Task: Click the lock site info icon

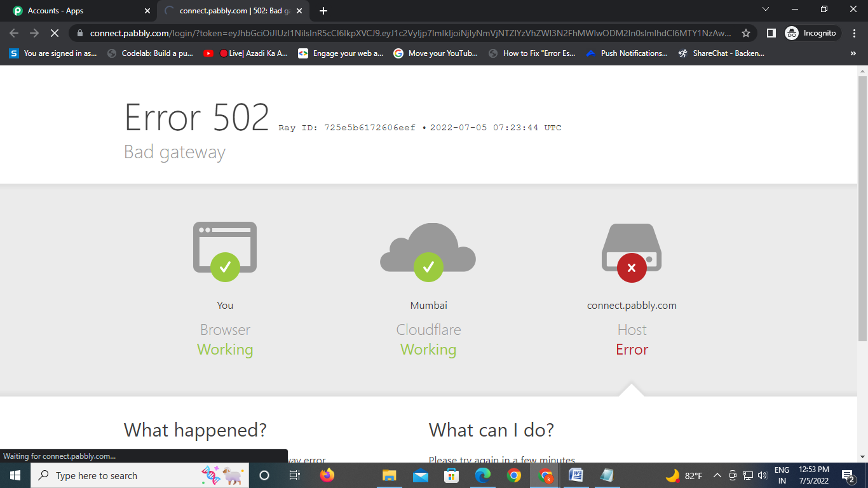Action: (79, 33)
